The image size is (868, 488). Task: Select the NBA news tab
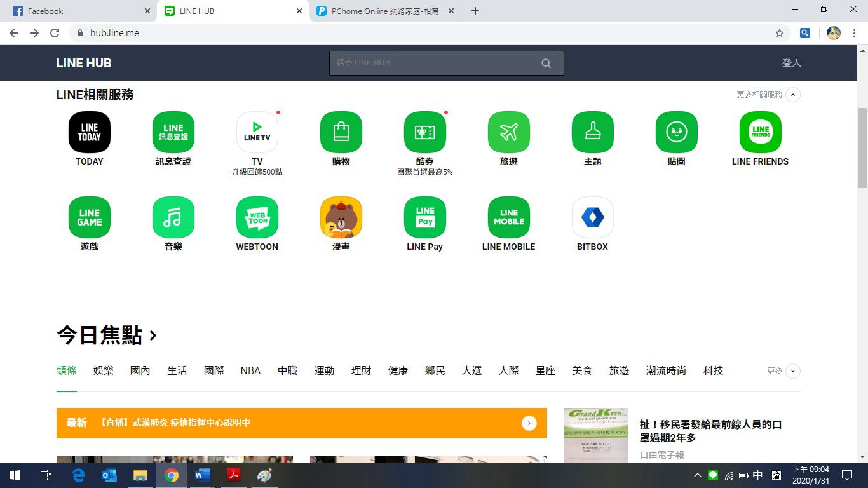click(x=250, y=370)
